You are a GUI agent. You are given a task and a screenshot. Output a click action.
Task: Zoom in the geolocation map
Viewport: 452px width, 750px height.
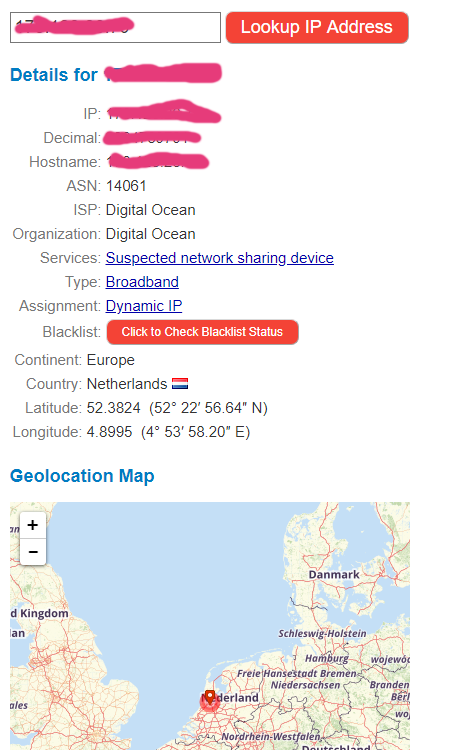(x=33, y=525)
